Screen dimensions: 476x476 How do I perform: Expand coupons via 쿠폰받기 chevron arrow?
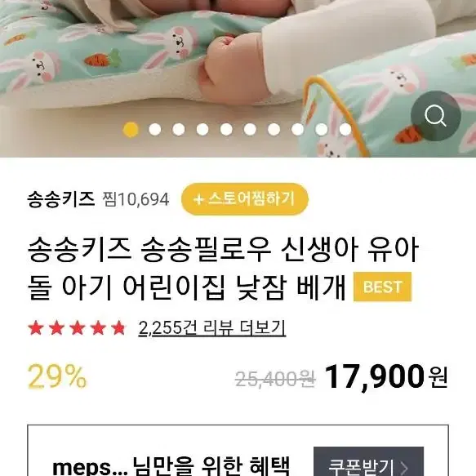click(405, 468)
